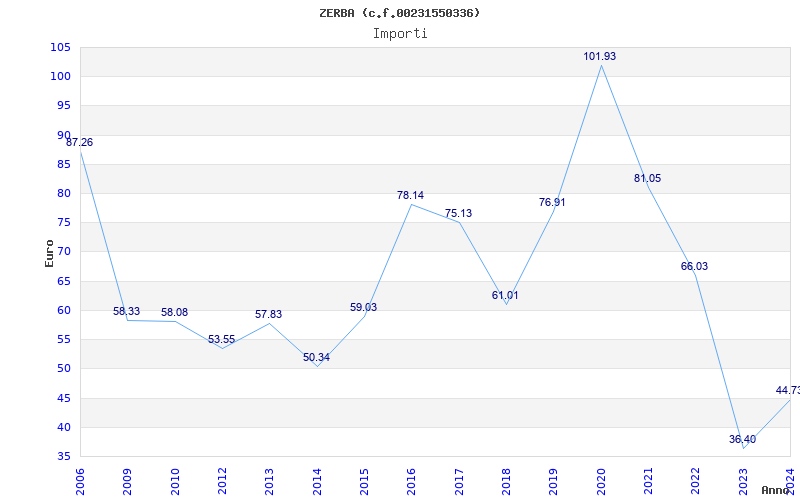Click the 2022 x-axis year label
The width and height of the screenshot is (800, 500).
(696, 481)
